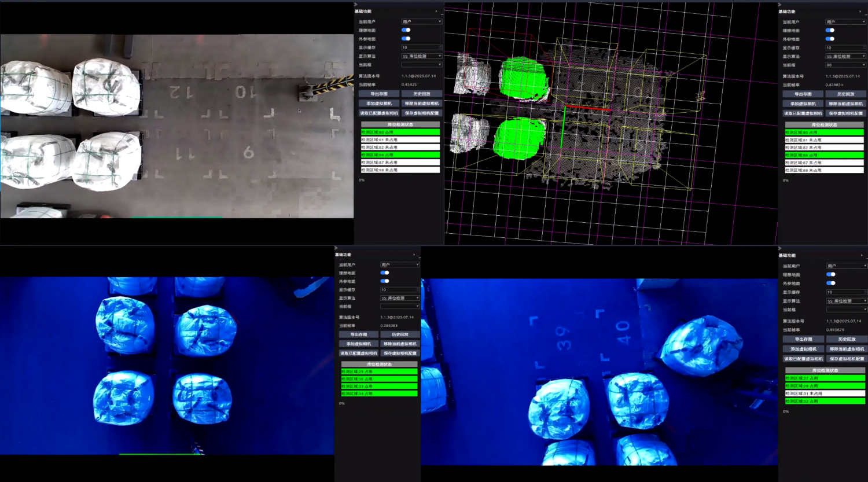The width and height of the screenshot is (868, 482).
Task: Click the green 检测区域:28 占用 indicator
Action: (x=825, y=386)
